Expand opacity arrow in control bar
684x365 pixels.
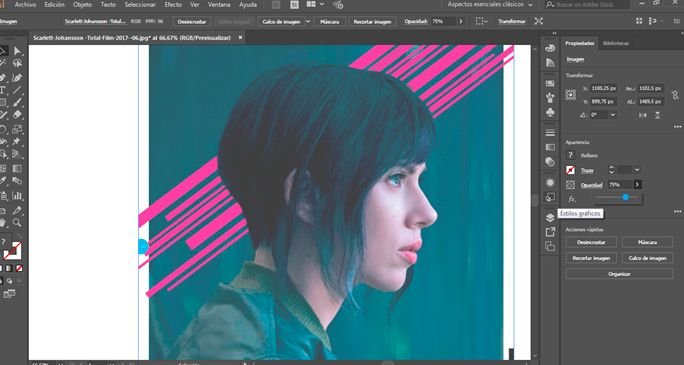click(461, 21)
